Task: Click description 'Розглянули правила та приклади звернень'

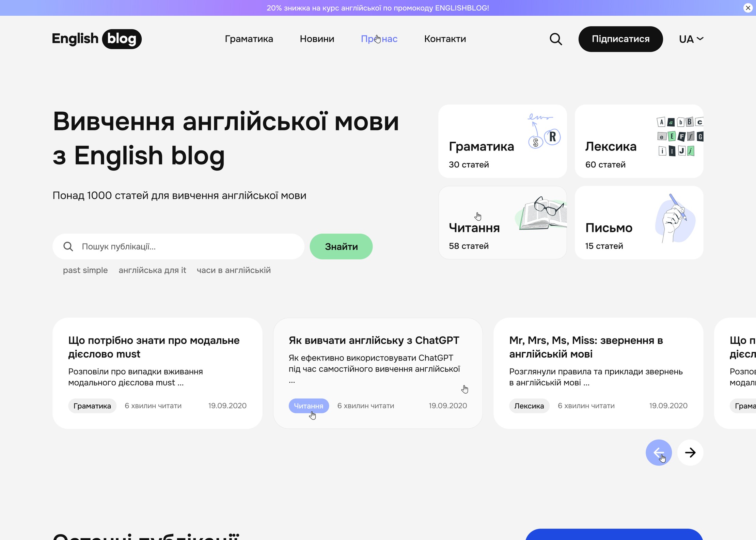Action: click(x=596, y=377)
